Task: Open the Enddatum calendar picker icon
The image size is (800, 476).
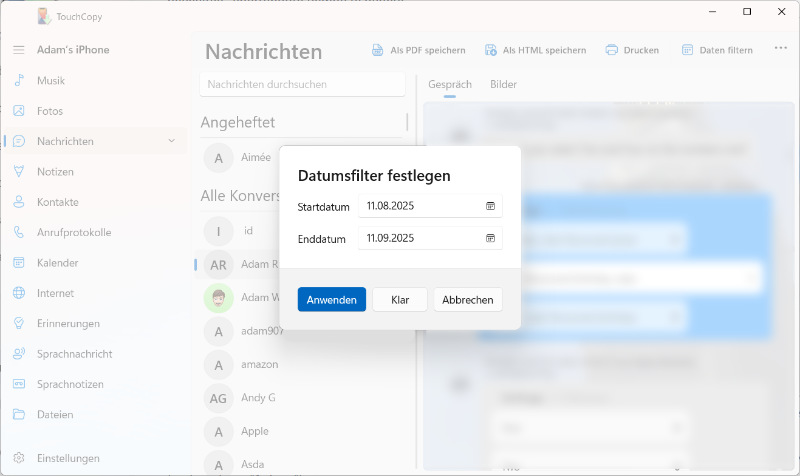Action: point(490,238)
